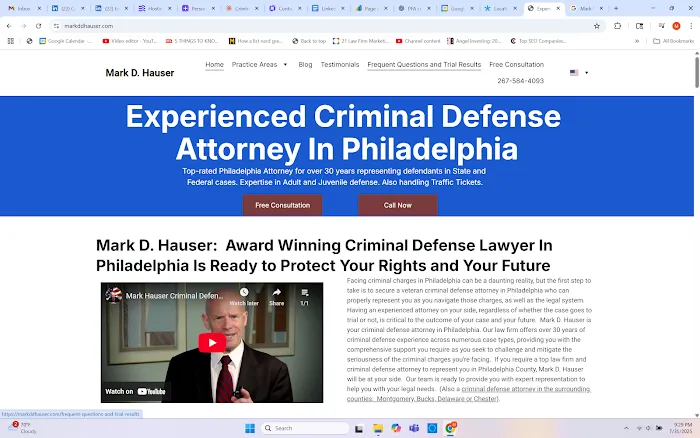
Task: Click the Share arrow icon on video
Action: point(276,294)
